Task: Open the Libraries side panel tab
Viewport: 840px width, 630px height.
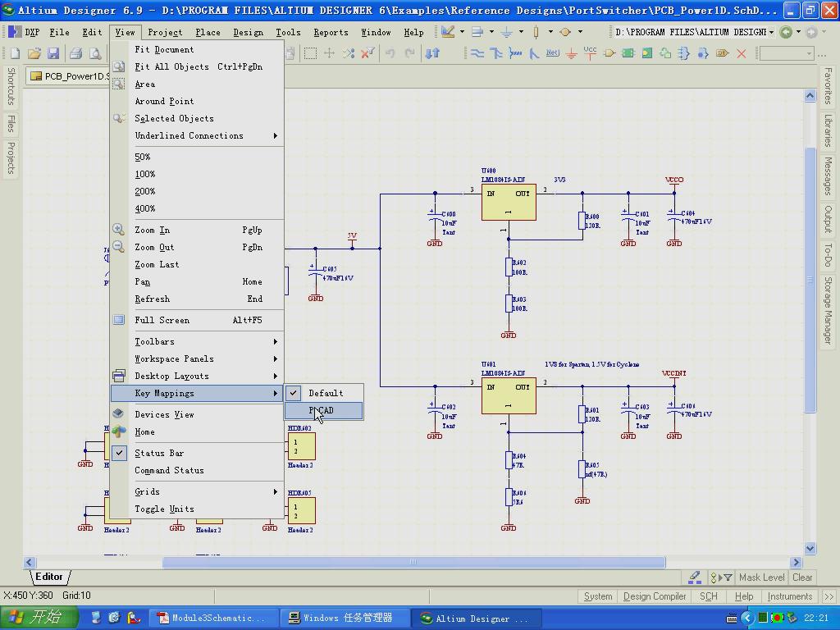Action: coord(829,130)
